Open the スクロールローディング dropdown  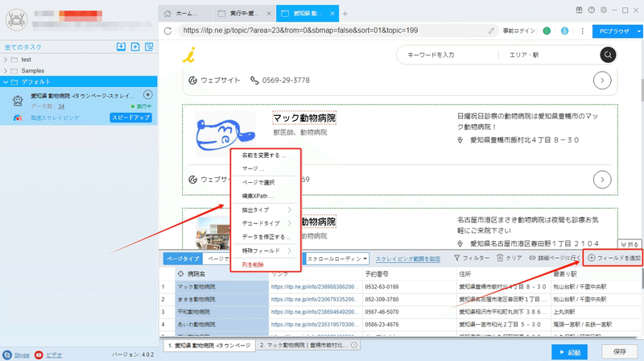[x=336, y=259]
